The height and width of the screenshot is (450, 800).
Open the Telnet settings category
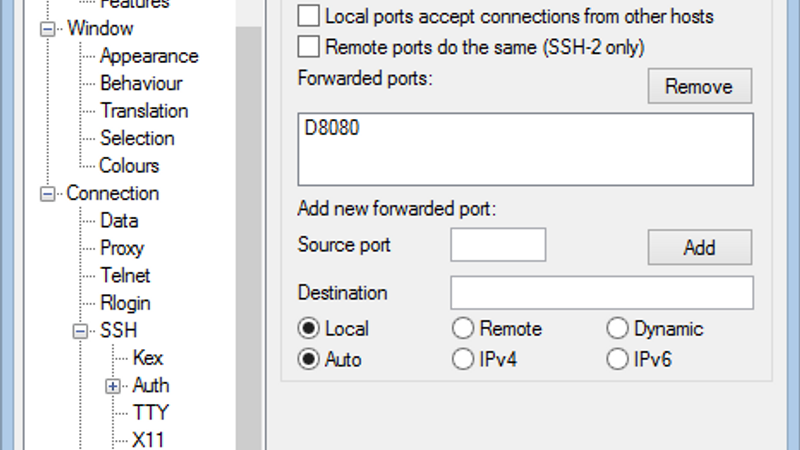125,276
